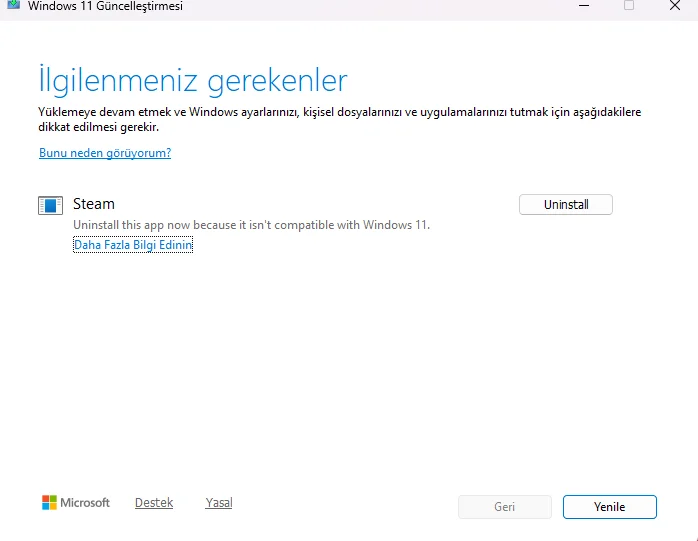The image size is (698, 541).
Task: Minimize the Windows 11 update window
Action: pyautogui.click(x=584, y=6)
